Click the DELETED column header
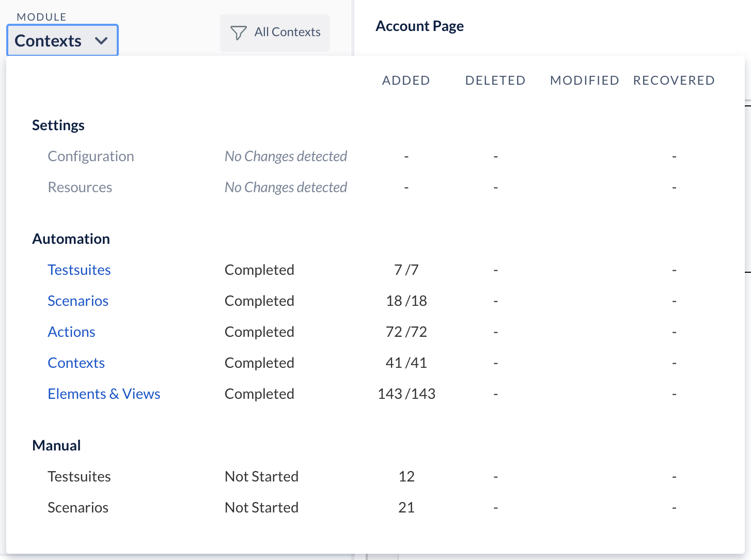The width and height of the screenshot is (751, 560). click(495, 81)
